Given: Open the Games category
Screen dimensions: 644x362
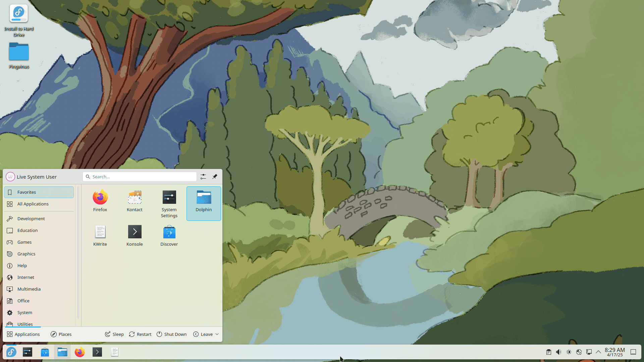Looking at the screenshot, I should [x=39, y=242].
